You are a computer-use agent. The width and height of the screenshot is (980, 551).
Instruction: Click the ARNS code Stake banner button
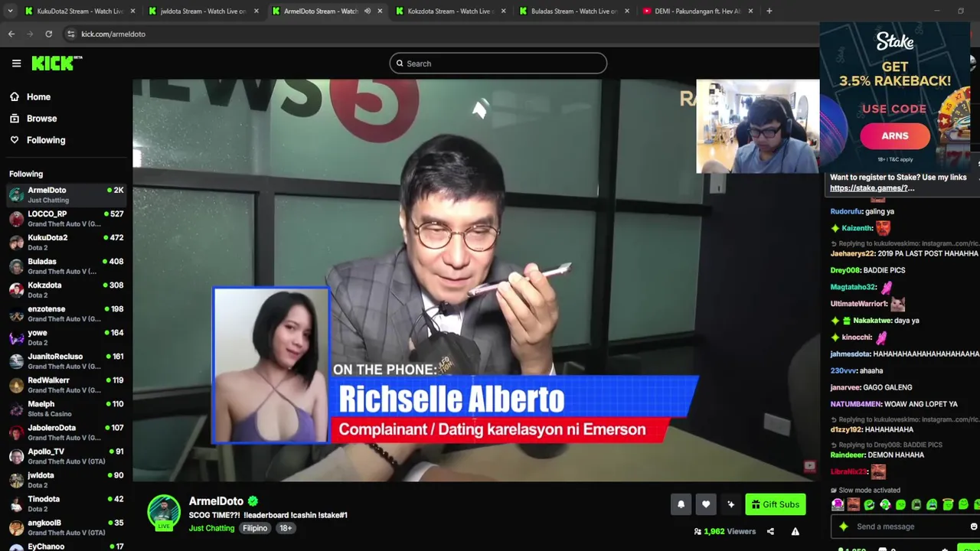[895, 136]
